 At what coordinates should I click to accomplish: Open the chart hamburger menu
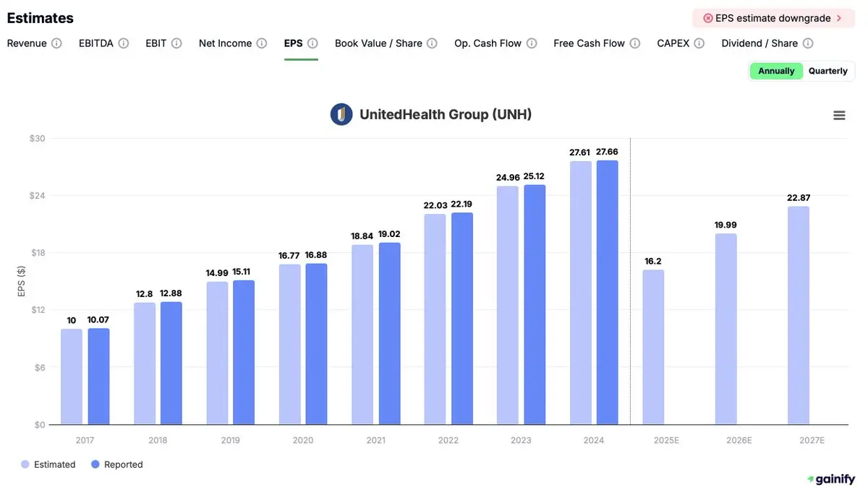pyautogui.click(x=839, y=116)
